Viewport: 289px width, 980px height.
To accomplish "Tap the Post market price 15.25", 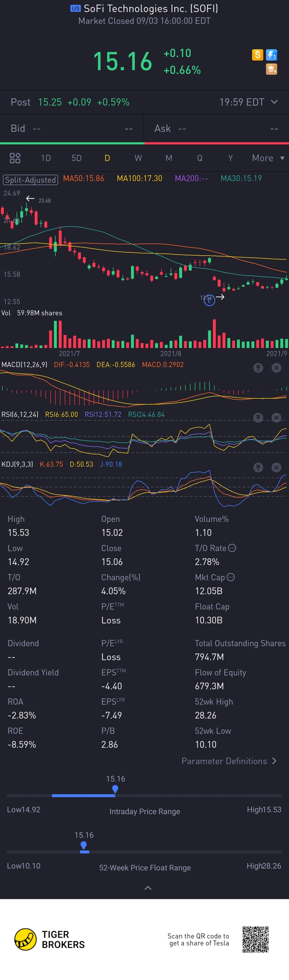I will (x=50, y=102).
